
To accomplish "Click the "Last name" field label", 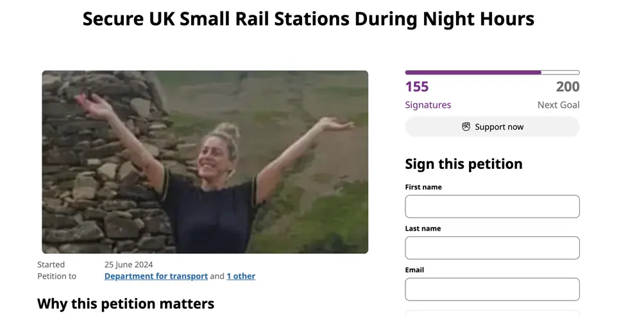I will (423, 228).
